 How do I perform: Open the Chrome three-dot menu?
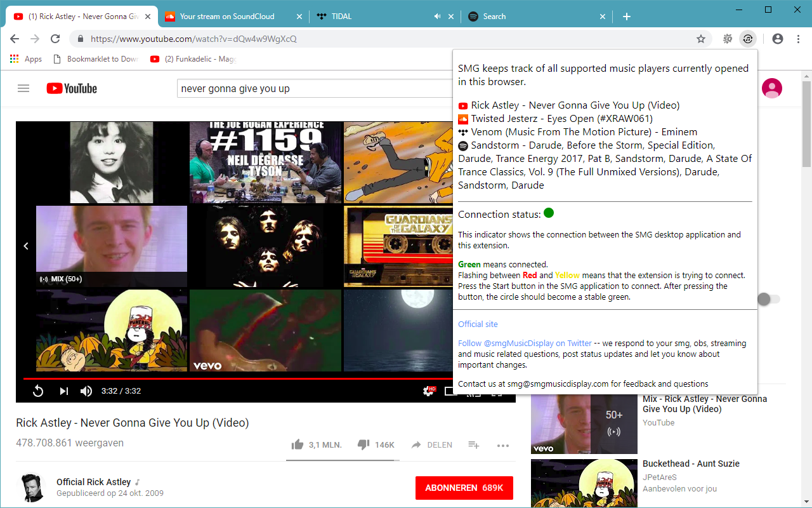797,39
